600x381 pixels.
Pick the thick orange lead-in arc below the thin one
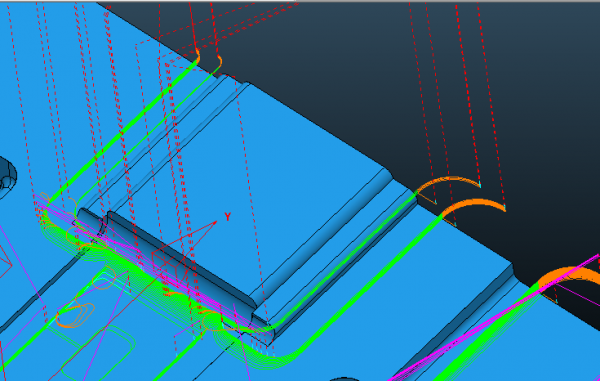pyautogui.click(x=474, y=207)
